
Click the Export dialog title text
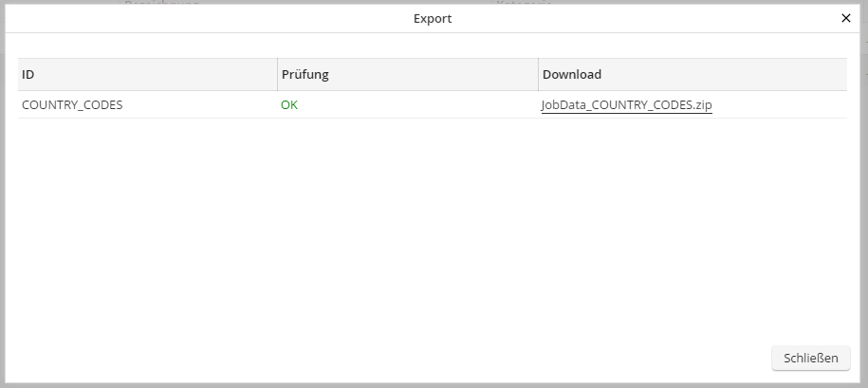coord(433,18)
